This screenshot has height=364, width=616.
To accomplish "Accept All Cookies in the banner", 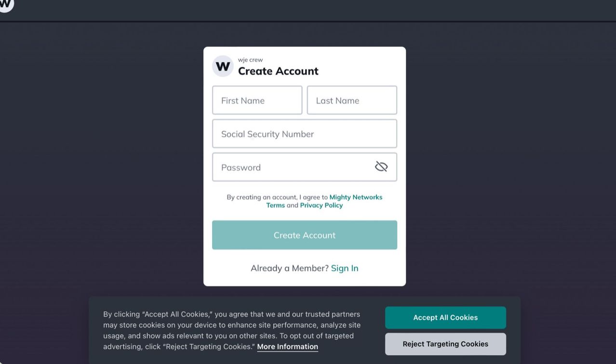I will 445,317.
